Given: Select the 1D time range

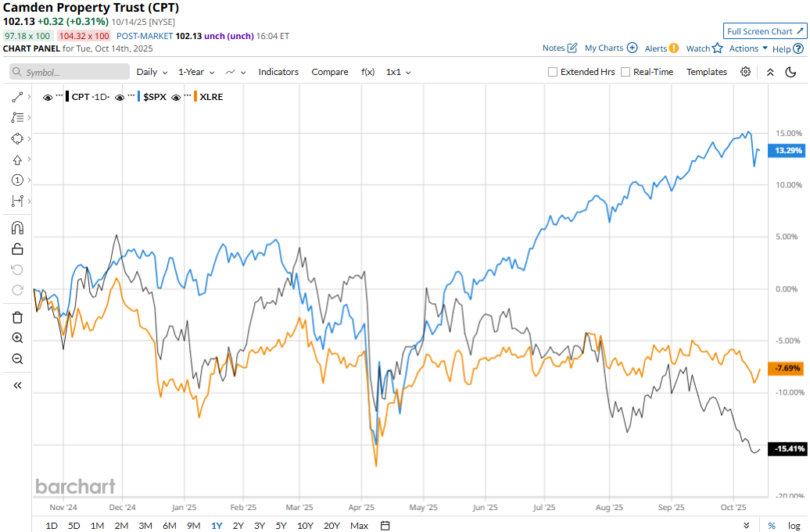Looking at the screenshot, I should click(x=51, y=525).
